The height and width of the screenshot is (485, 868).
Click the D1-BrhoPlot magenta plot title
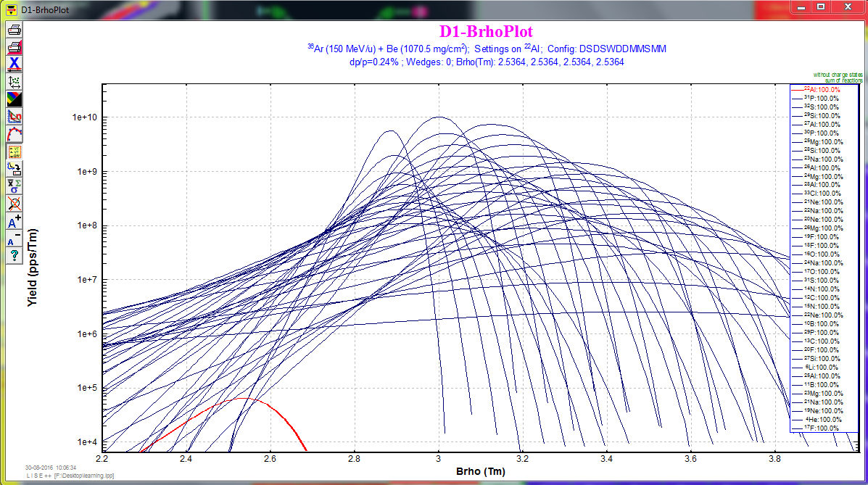486,31
